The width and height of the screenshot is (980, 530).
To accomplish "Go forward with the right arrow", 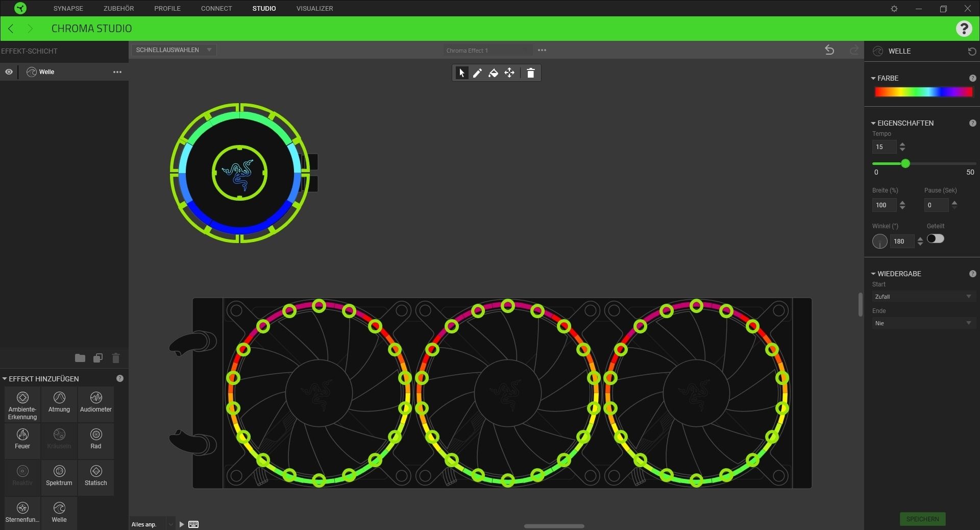I will (x=30, y=29).
